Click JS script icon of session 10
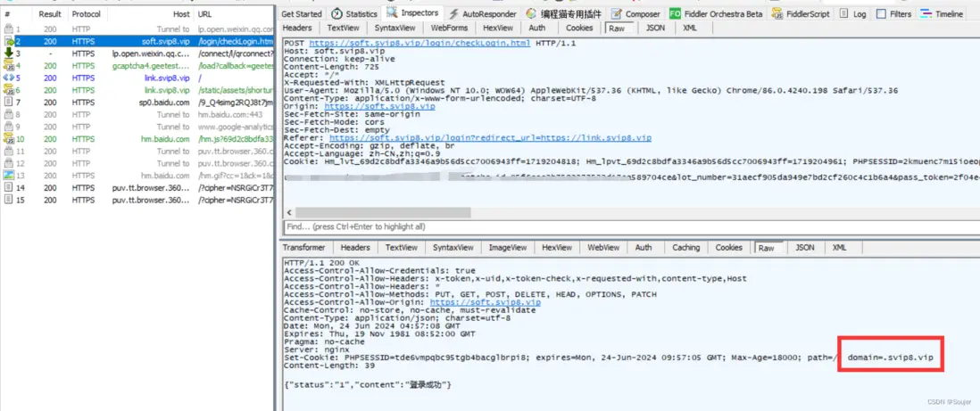Image resolution: width=980 pixels, height=411 pixels. 9,139
